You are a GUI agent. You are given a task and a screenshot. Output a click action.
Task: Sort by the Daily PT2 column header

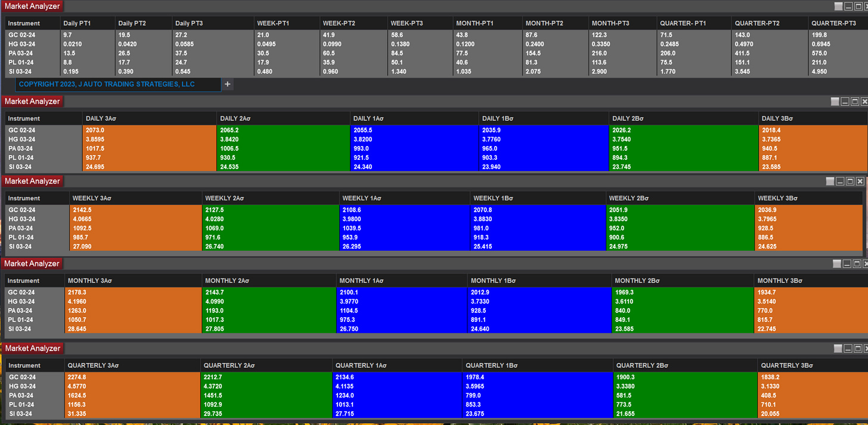coord(143,23)
